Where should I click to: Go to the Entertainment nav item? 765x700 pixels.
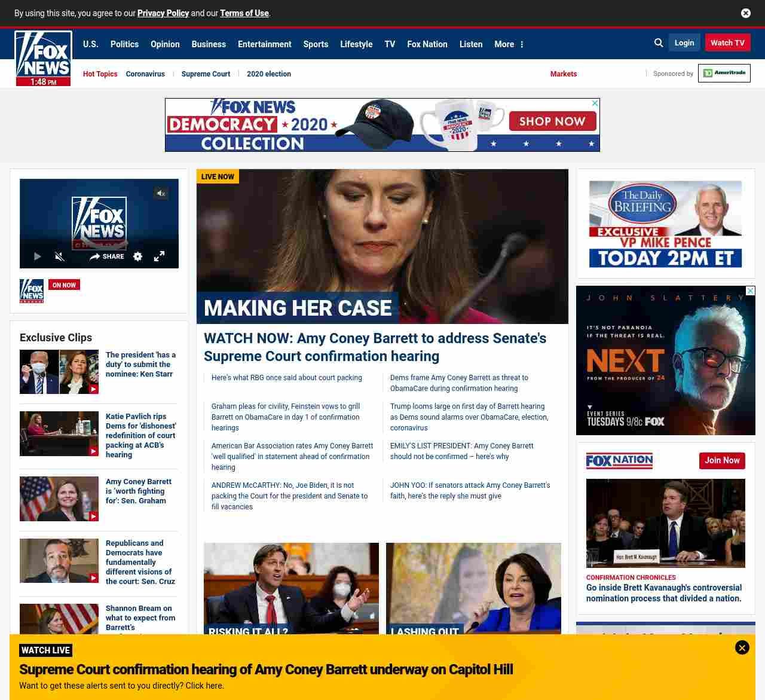[264, 44]
